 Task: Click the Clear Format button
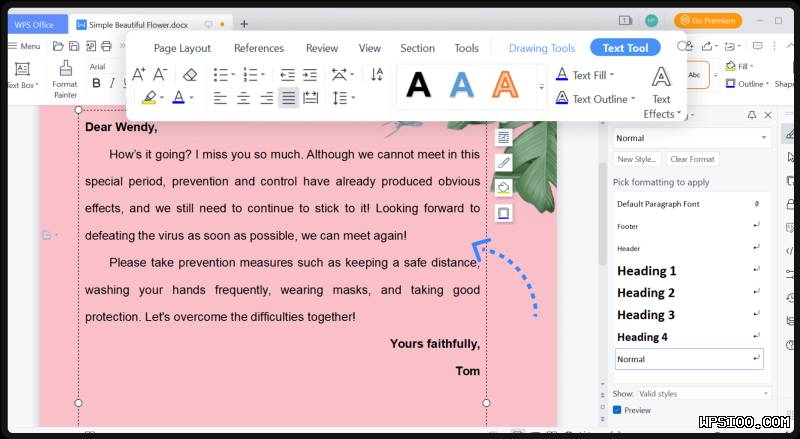click(x=692, y=159)
